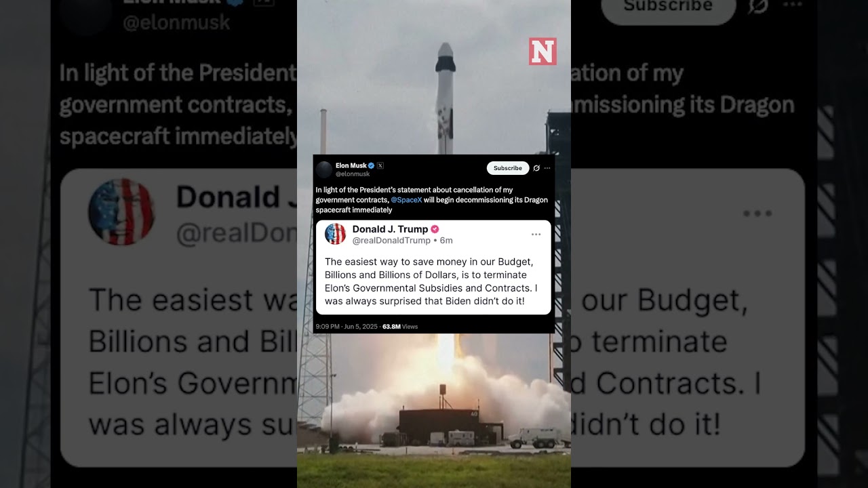The width and height of the screenshot is (868, 488).
Task: Click the large blurred @elonmusk handle in background
Action: [x=176, y=23]
